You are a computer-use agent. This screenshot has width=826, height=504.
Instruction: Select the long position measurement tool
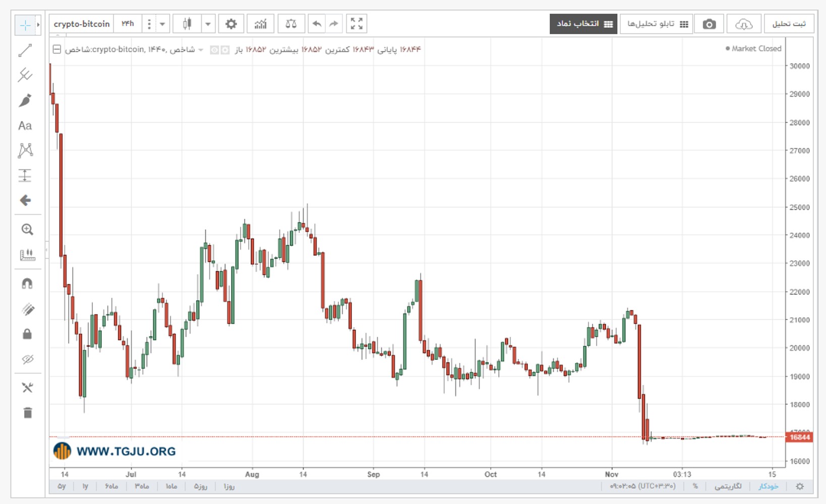pyautogui.click(x=25, y=175)
